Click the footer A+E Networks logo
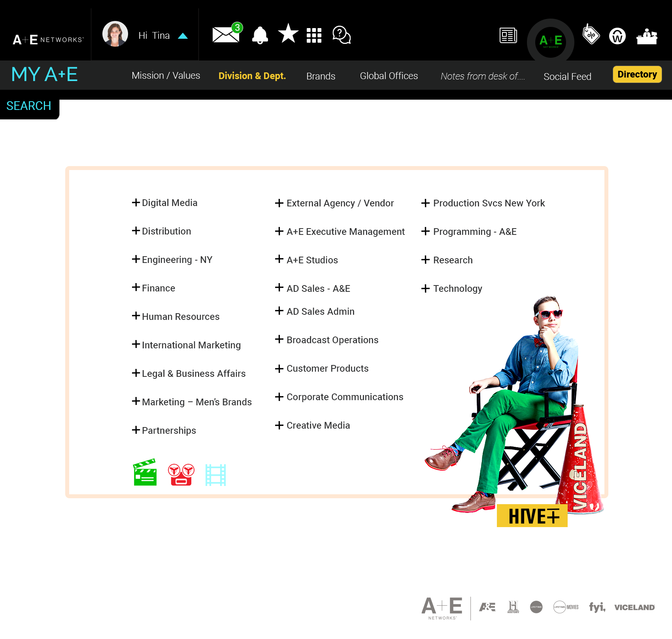 click(442, 608)
